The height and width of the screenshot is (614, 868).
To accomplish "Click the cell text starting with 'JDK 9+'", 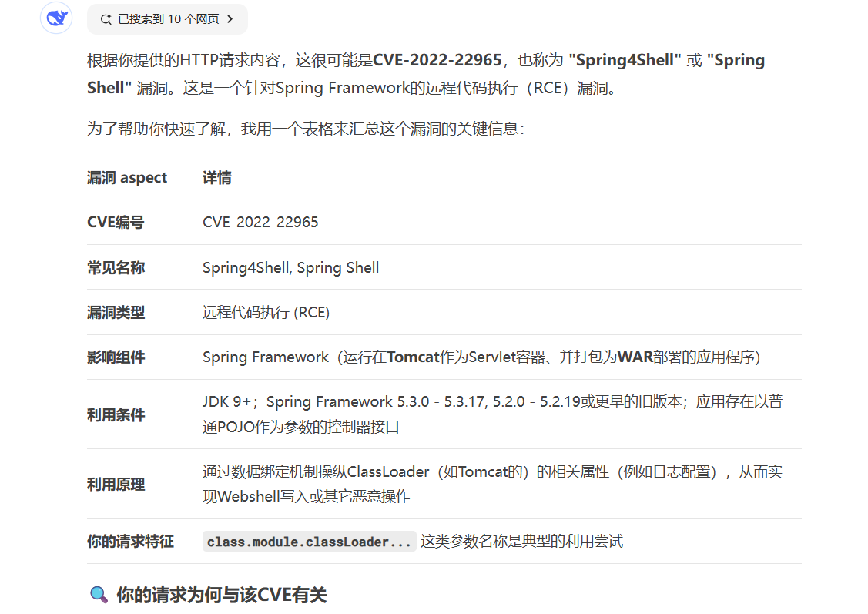I will click(x=493, y=414).
